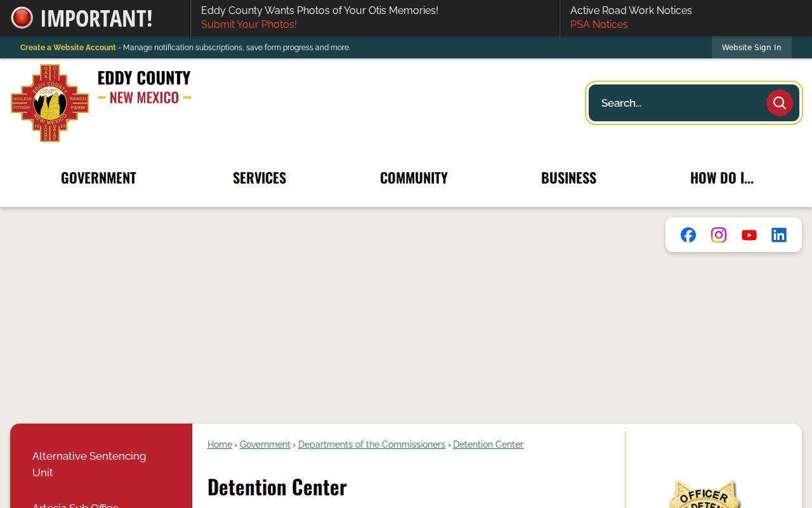The width and height of the screenshot is (812, 508).
Task: Click the red search magnifier button
Action: point(779,103)
